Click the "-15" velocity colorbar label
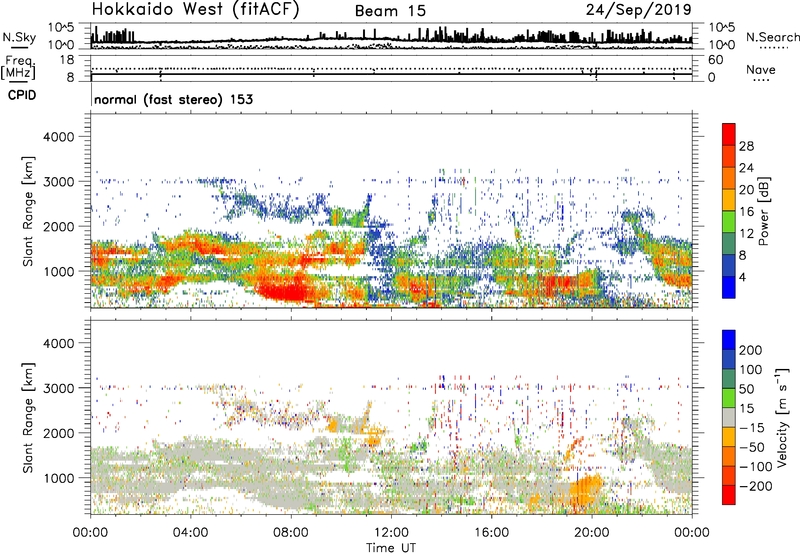This screenshot has height=554, width=800. pos(751,427)
